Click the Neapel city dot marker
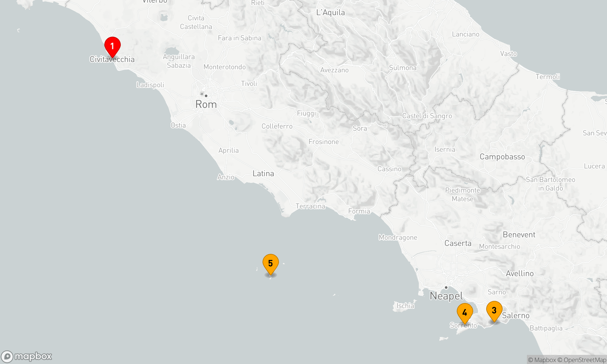 click(x=446, y=287)
